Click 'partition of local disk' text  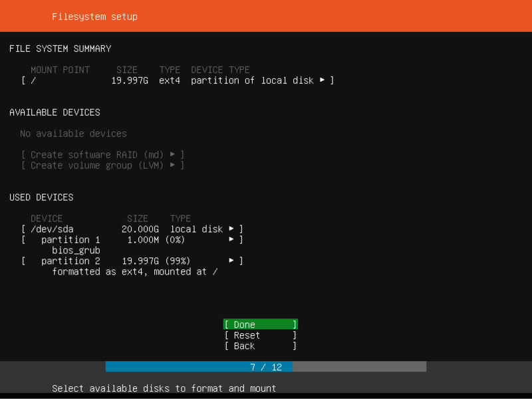pyautogui.click(x=252, y=80)
